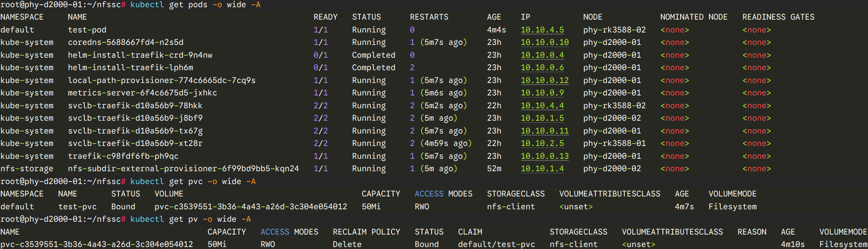Click metrics-server IP address 10.10.0.9
This screenshot has height=249, width=868.
(542, 93)
